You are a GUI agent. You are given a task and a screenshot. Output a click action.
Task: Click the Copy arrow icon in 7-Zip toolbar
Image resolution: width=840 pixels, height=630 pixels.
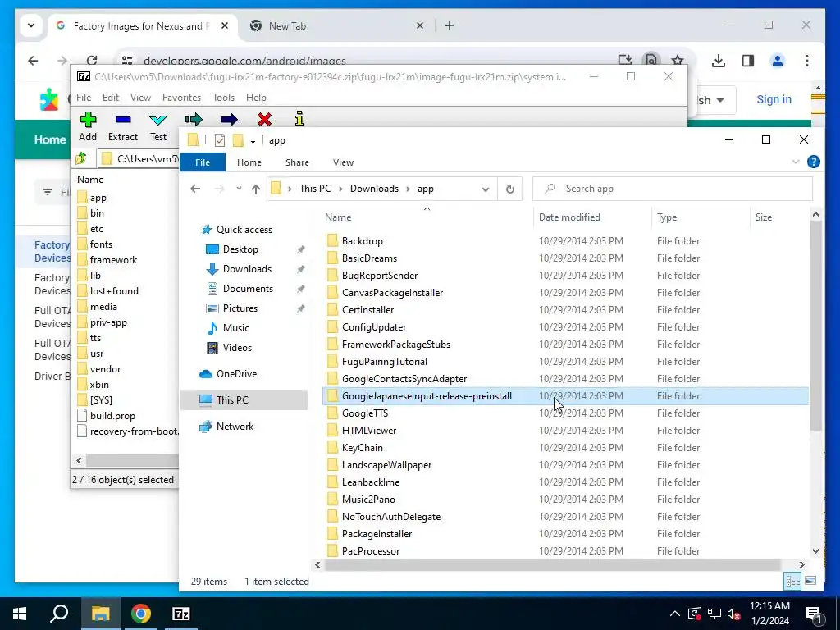[194, 119]
